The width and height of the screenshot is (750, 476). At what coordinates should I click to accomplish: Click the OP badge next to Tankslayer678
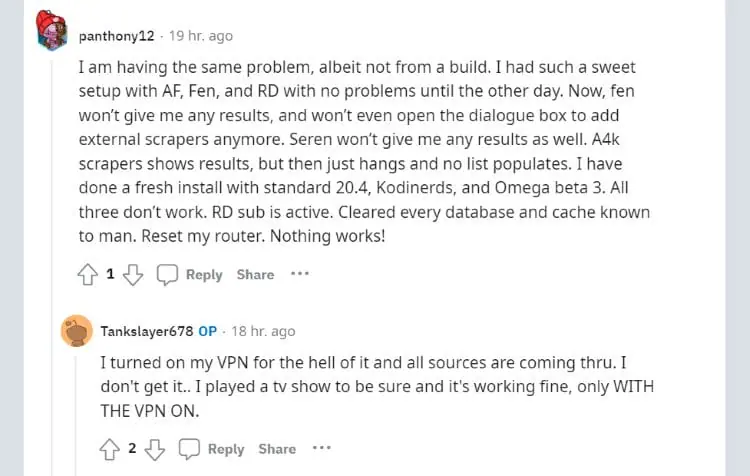point(207,331)
